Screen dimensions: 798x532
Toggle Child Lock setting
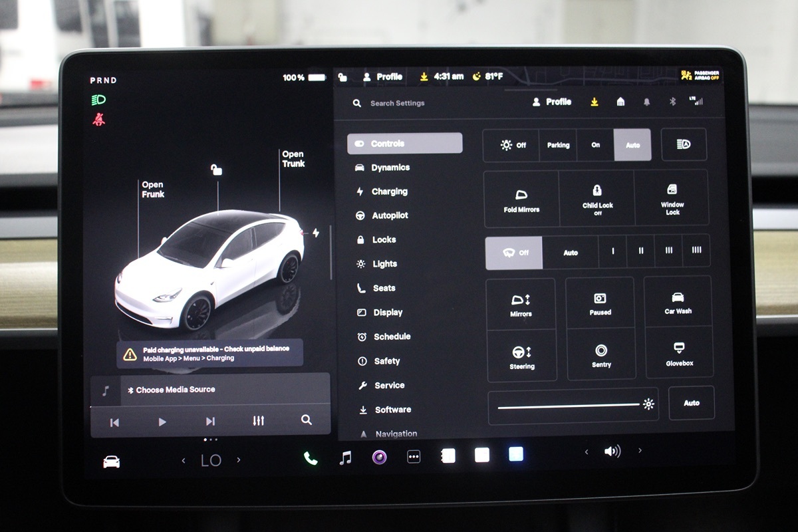coord(597,199)
